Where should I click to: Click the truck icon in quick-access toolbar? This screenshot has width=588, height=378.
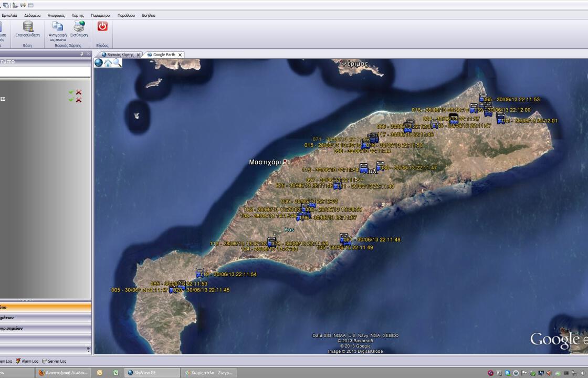(x=23, y=5)
